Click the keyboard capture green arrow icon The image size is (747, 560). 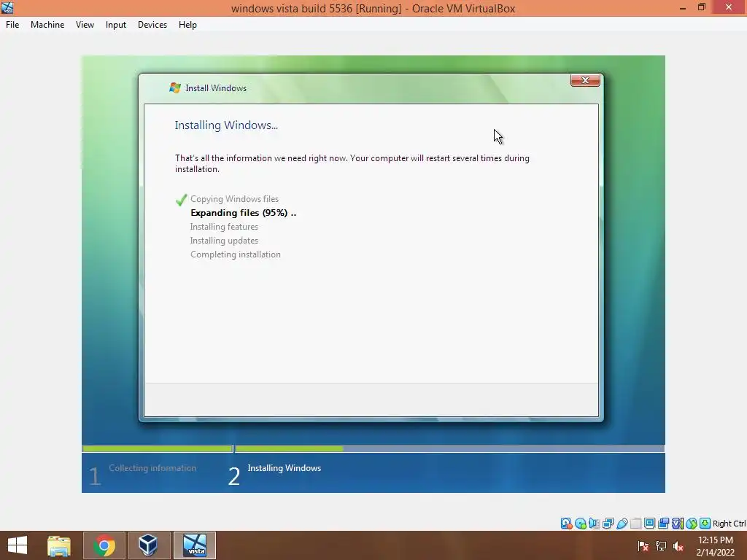tap(705, 524)
